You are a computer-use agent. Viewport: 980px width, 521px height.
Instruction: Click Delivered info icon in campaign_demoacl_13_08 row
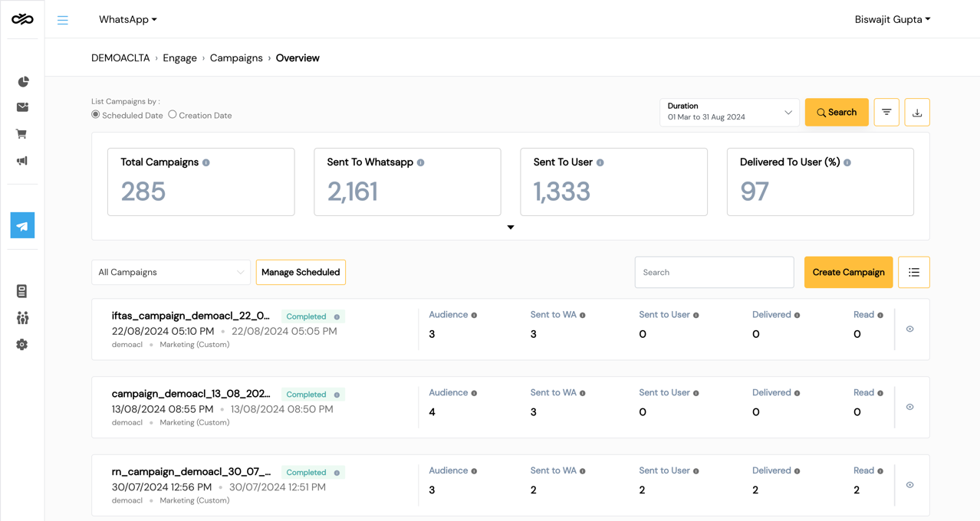click(x=797, y=393)
